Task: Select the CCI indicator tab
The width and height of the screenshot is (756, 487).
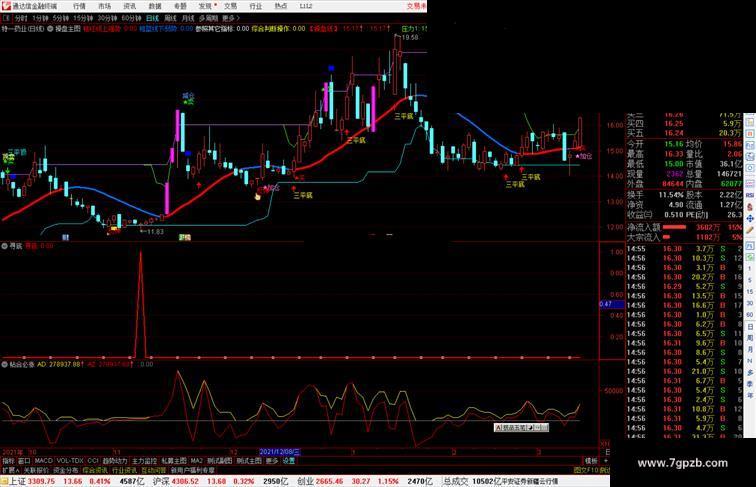Action: tap(93, 461)
